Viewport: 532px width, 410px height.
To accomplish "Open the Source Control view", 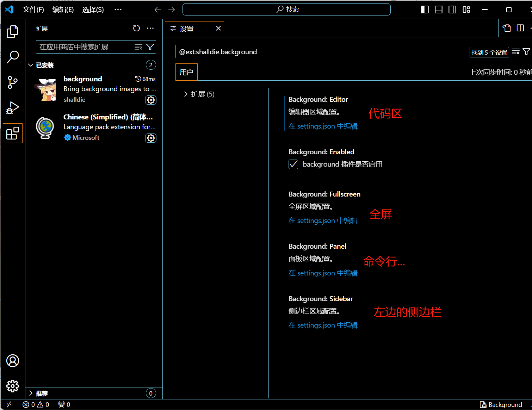I will 13,82.
